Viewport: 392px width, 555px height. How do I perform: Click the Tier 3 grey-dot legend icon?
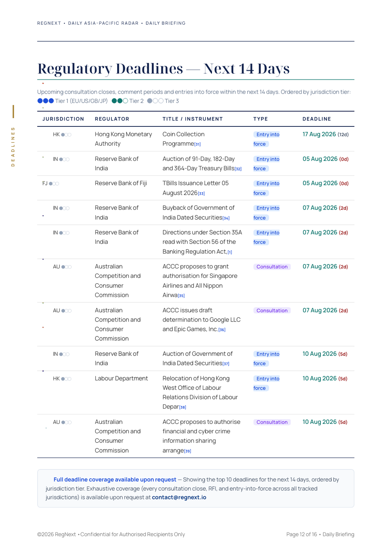point(155,101)
